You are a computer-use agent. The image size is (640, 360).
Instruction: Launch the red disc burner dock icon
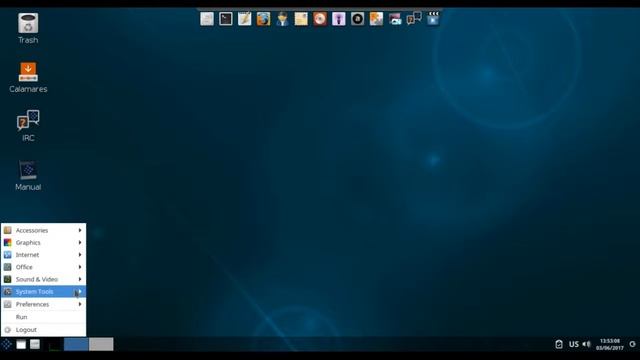320,19
